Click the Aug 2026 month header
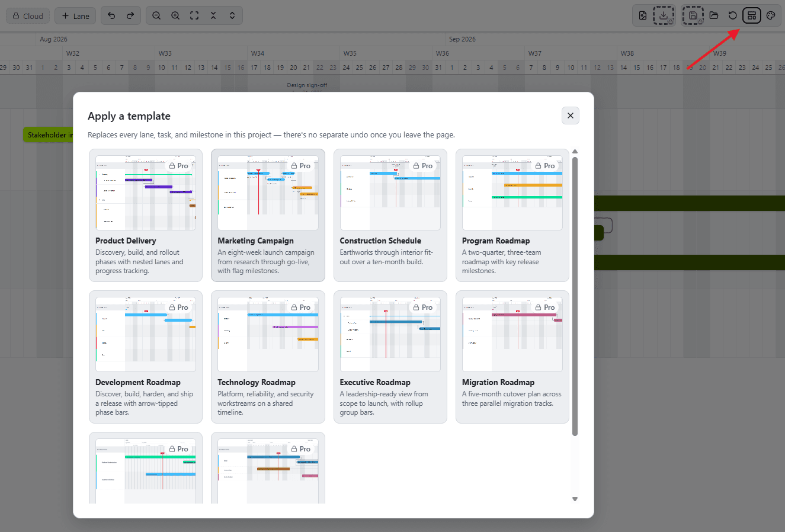The image size is (785, 532). 53,39
